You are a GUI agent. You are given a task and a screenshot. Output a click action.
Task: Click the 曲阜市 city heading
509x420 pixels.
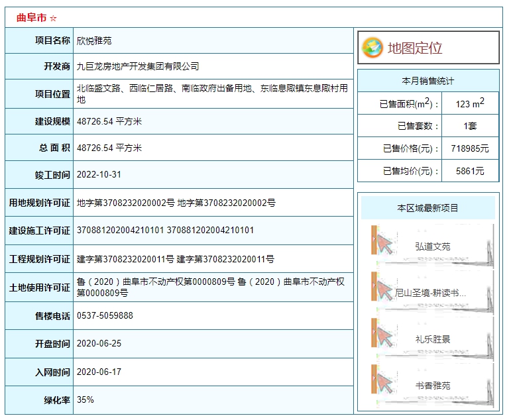coord(32,17)
